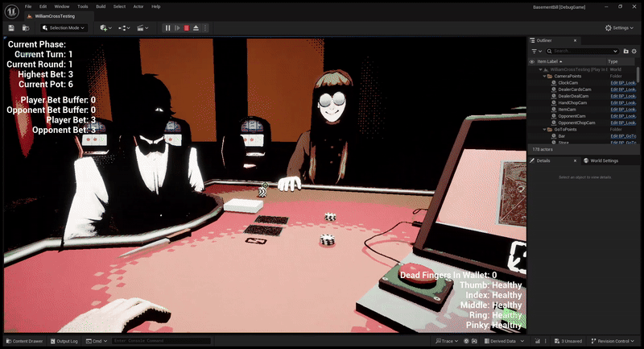The image size is (644, 349).
Task: Advance a single frame
Action: pos(177,28)
